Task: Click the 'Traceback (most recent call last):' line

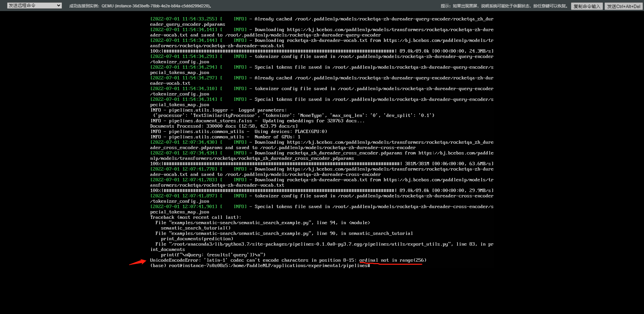Action: click(x=196, y=217)
